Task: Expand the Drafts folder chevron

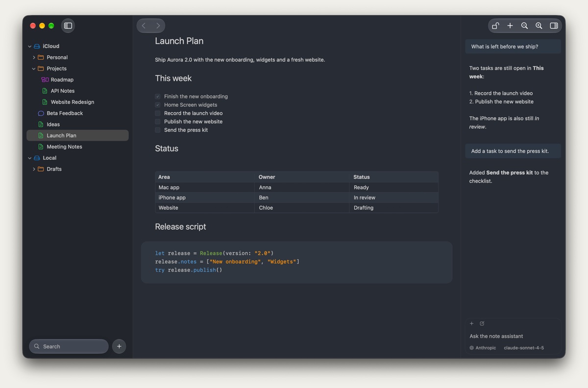Action: 34,169
